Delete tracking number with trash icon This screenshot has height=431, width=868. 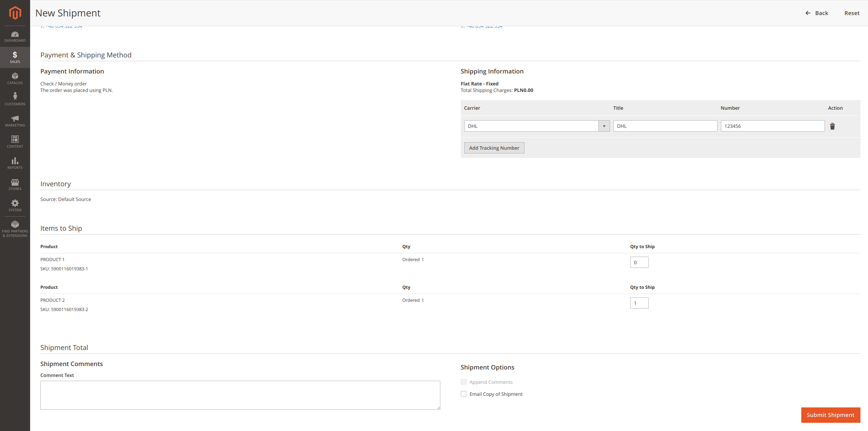point(832,126)
